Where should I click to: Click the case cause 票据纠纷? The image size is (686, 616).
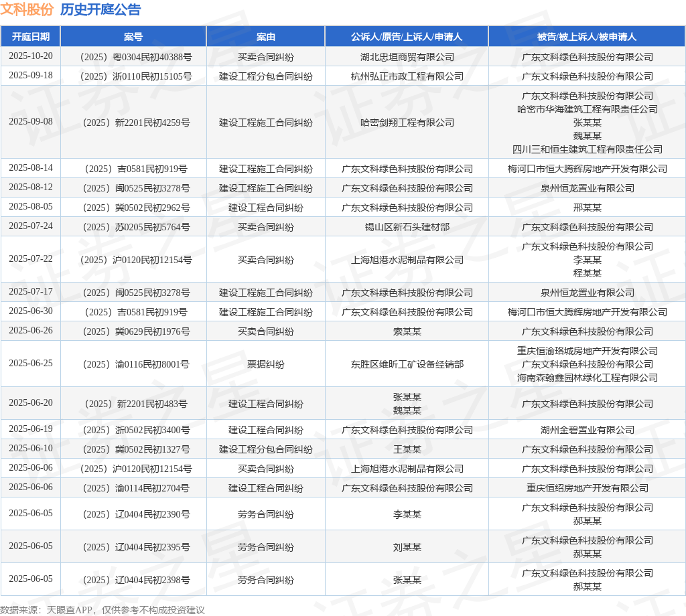[265, 365]
